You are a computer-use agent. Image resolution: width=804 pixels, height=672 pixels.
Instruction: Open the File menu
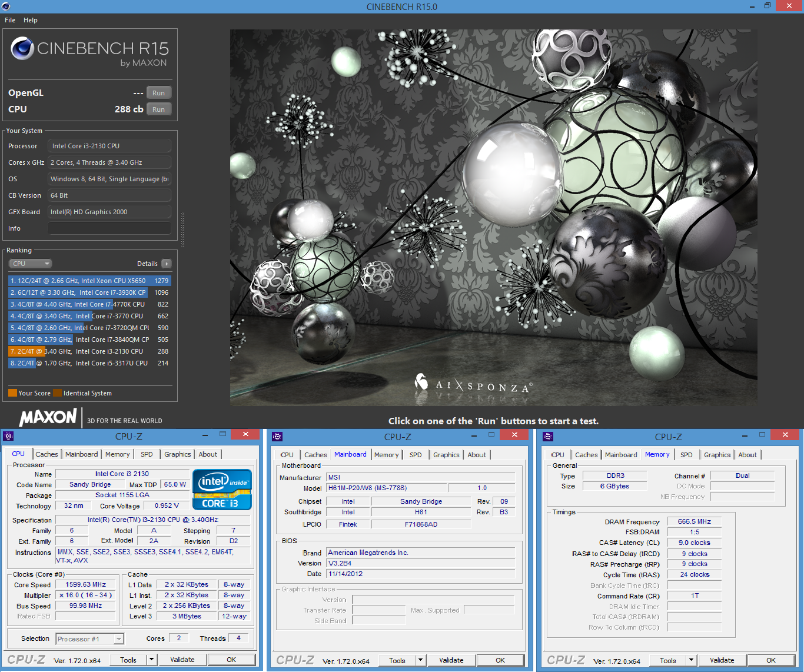pos(10,20)
